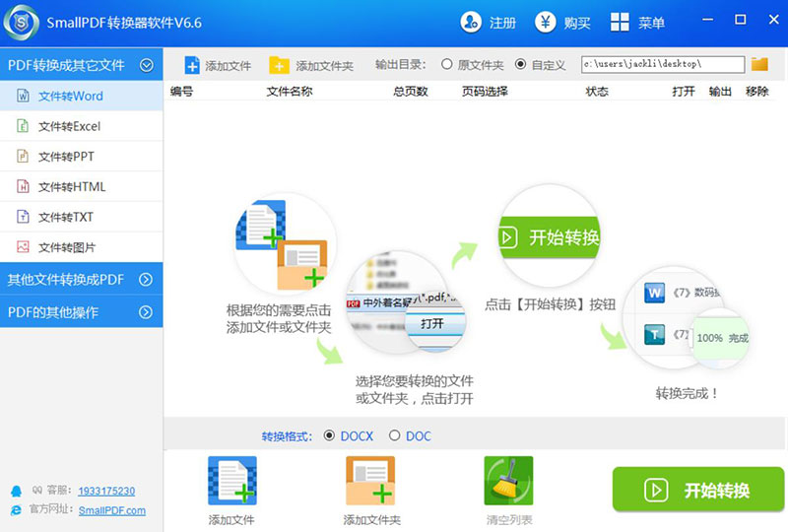
Task: Click the SmallPDF logo icon
Action: [21, 22]
